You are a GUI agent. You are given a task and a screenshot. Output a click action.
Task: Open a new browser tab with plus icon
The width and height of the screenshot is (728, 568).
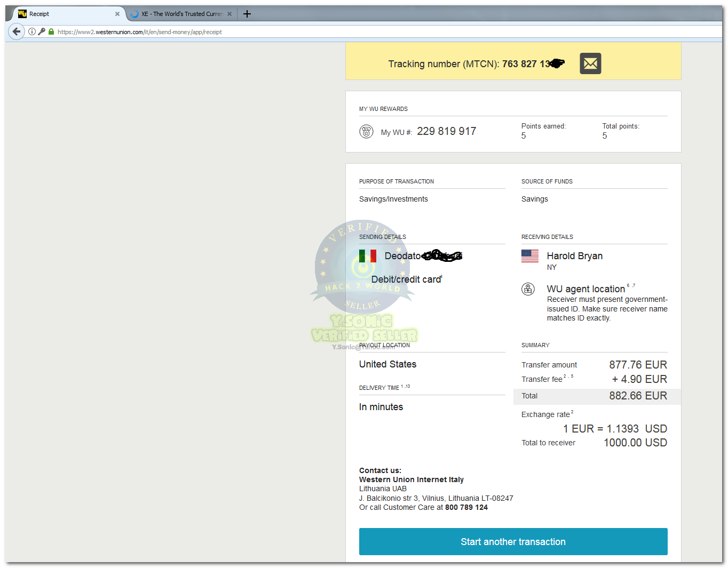click(x=247, y=14)
